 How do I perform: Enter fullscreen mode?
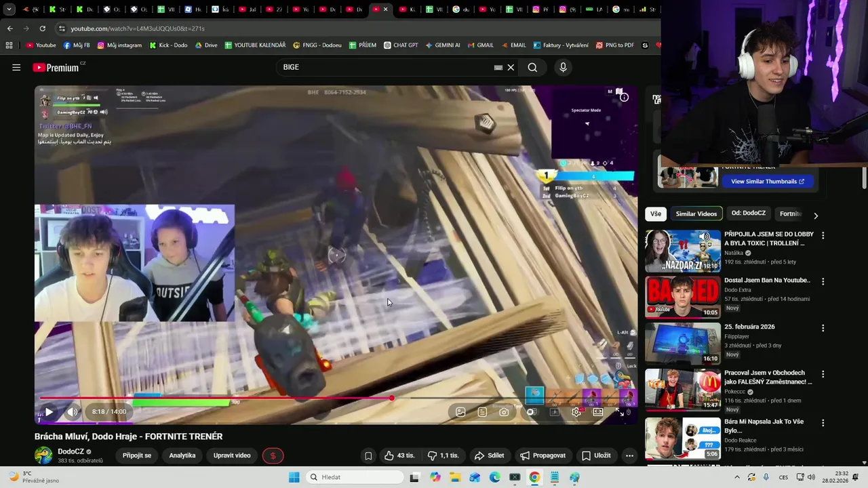click(620, 411)
